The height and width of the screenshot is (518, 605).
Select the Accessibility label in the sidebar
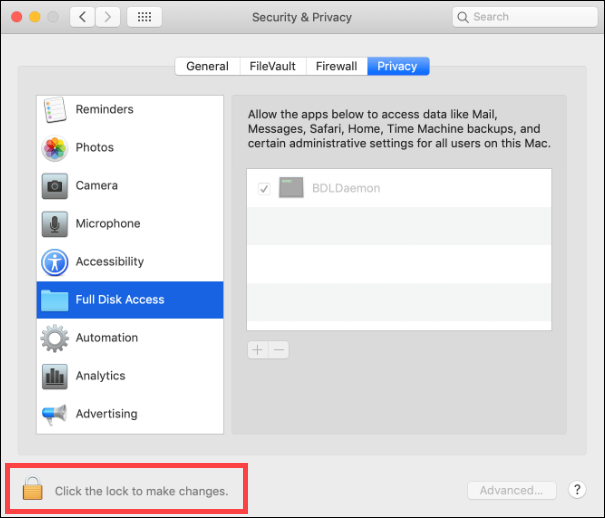(110, 262)
